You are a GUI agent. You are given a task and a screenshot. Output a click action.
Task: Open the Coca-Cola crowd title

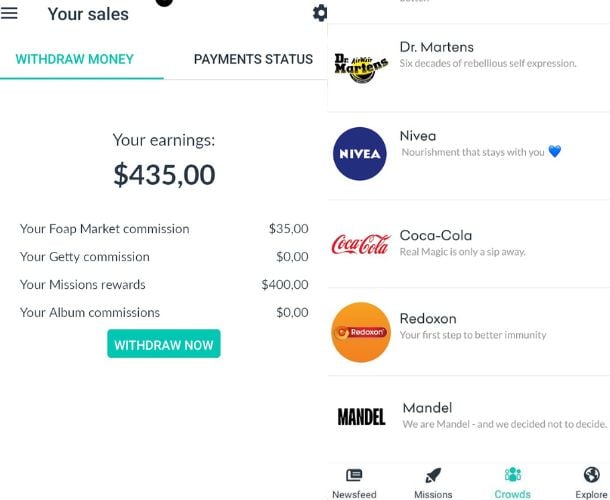click(435, 235)
